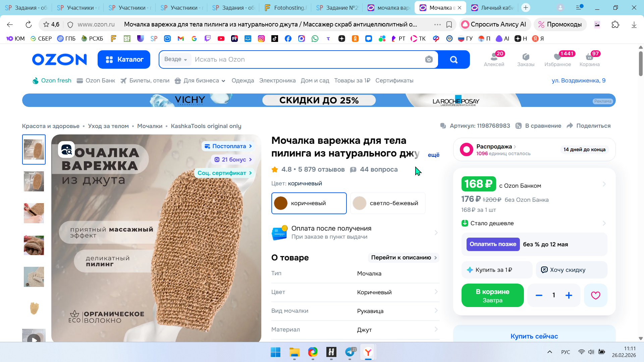Click the search magnifier button

click(454, 59)
